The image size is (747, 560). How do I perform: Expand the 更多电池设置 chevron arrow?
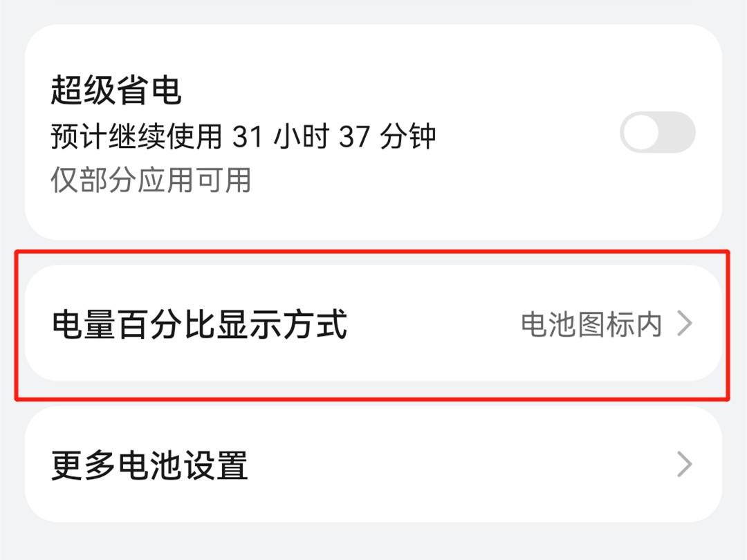(685, 465)
